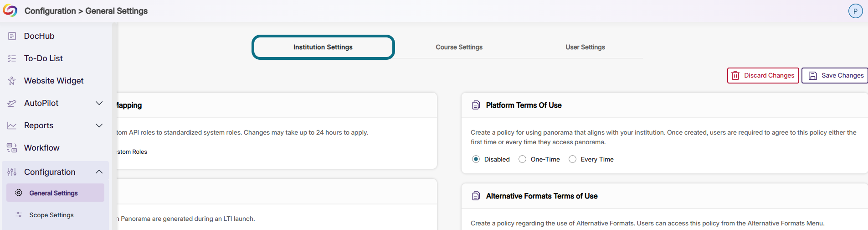Click the Scope Settings icon
The width and height of the screenshot is (868, 230).
point(19,214)
